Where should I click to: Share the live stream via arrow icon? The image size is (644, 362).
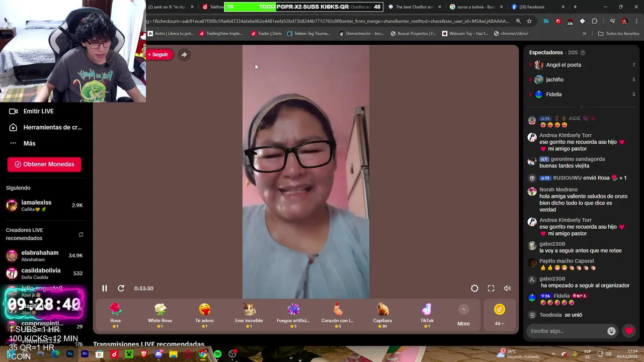[184, 54]
